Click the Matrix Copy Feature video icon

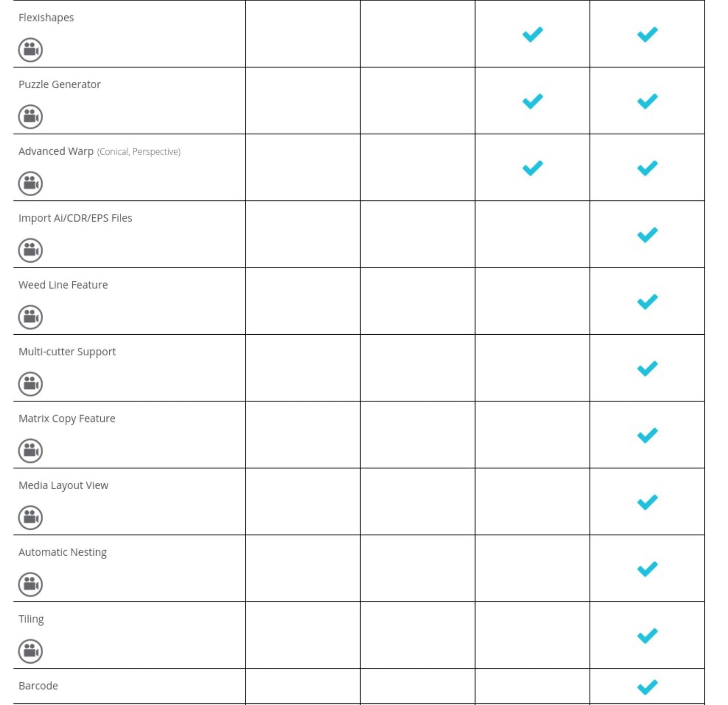pyautogui.click(x=30, y=451)
